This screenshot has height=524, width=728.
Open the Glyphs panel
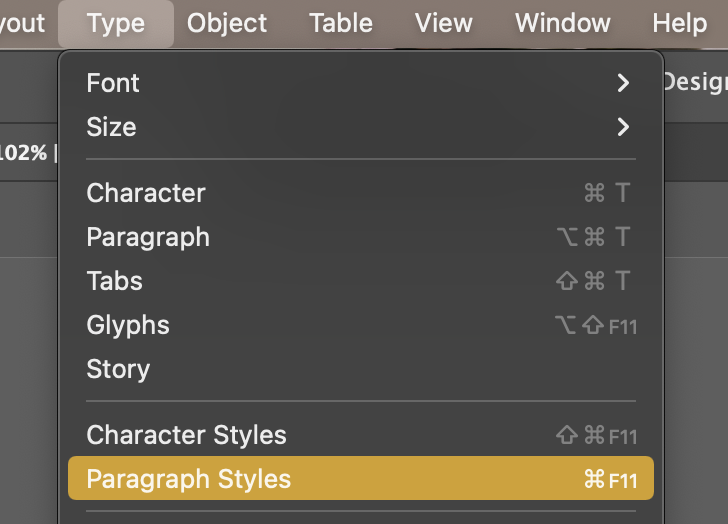pos(128,325)
